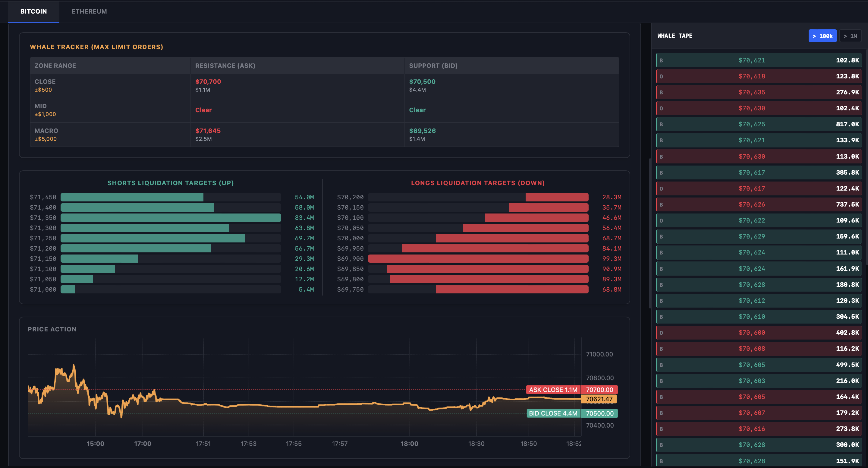Viewport: 868px width, 468px height.
Task: Click the 402.8K trade at $70,600
Action: point(759,333)
